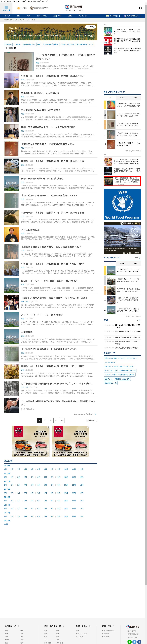Expand tags with もっと見る
The image size is (147, 644).
point(10,48)
